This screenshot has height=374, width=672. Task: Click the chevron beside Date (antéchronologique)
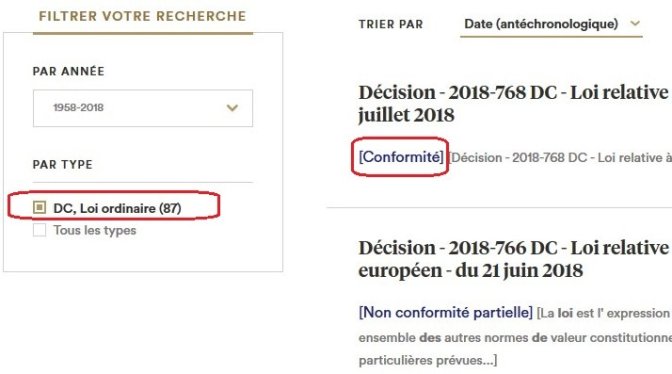[x=635, y=24]
